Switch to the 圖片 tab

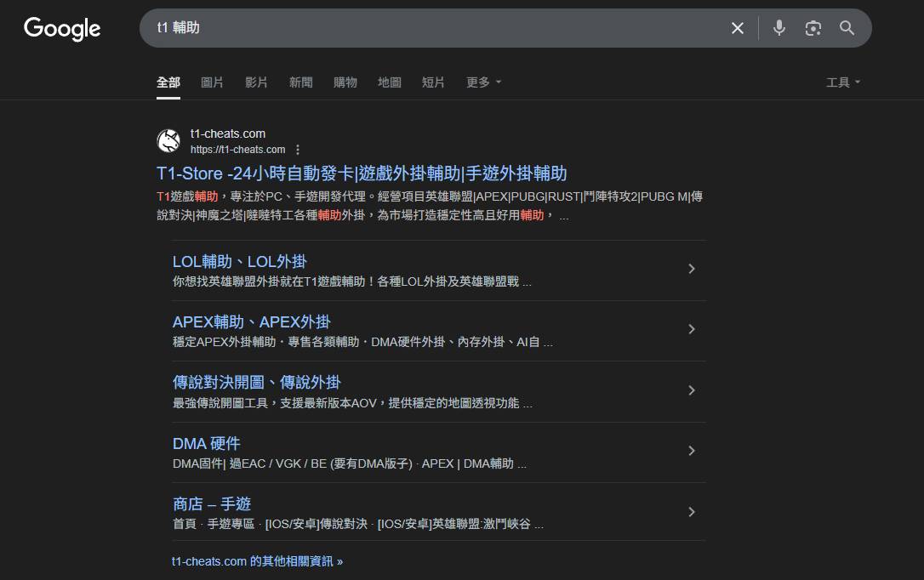212,82
